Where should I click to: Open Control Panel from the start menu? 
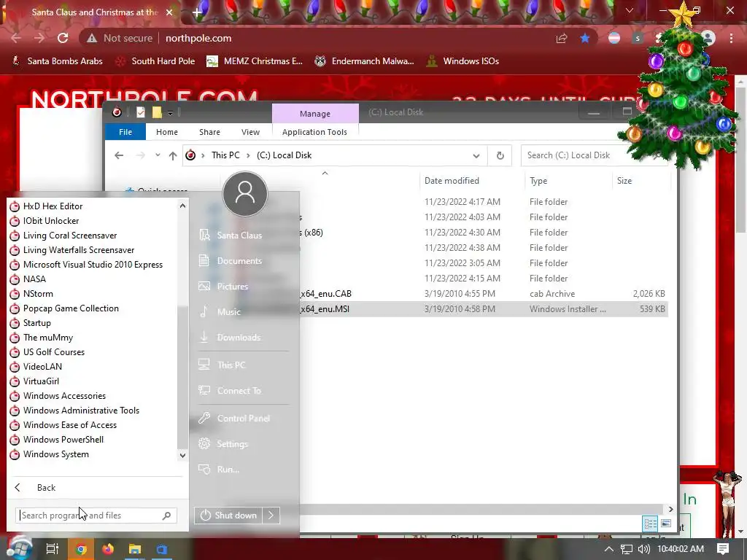tap(243, 418)
